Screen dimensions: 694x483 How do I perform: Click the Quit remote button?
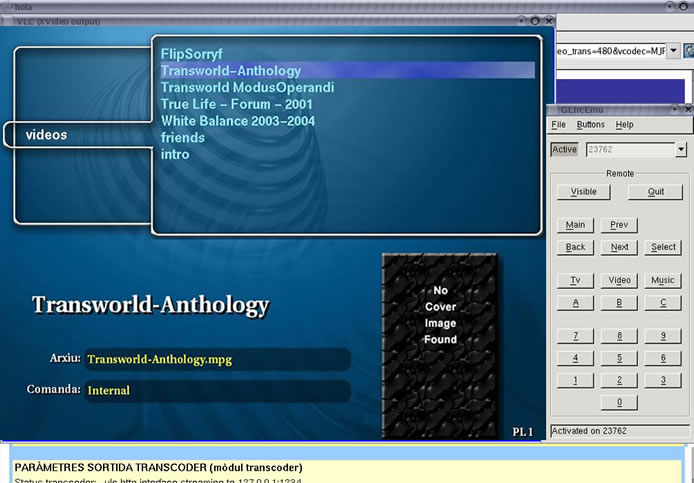[655, 192]
